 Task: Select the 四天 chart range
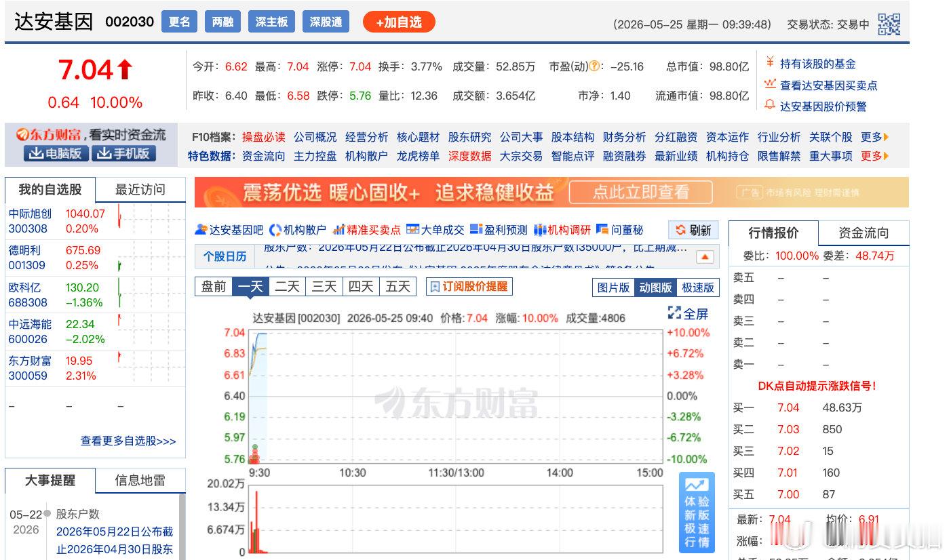(x=360, y=287)
